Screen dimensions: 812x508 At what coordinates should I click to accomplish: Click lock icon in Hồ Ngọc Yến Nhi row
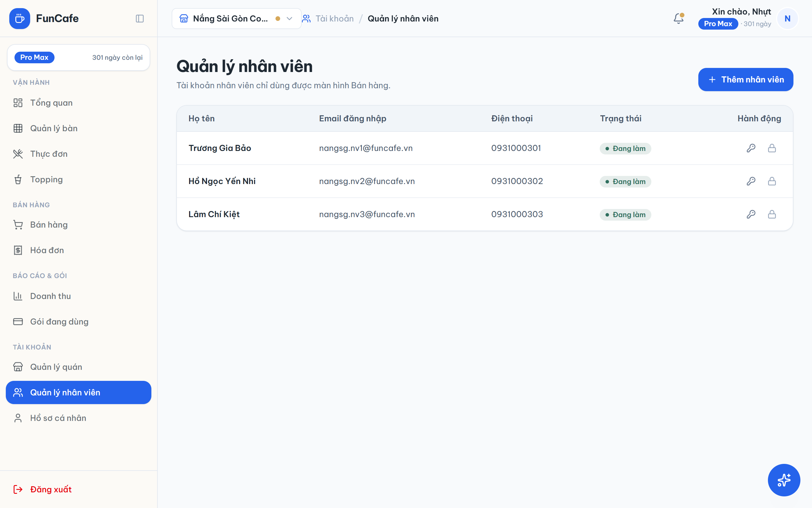tap(772, 181)
